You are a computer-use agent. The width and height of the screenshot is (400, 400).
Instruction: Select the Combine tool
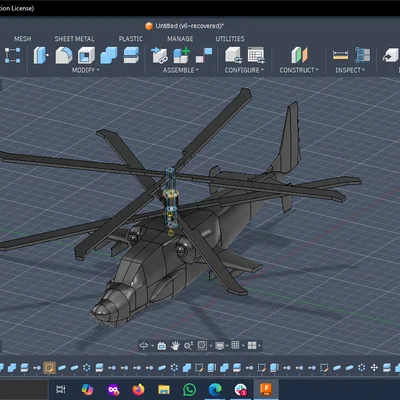click(109, 55)
